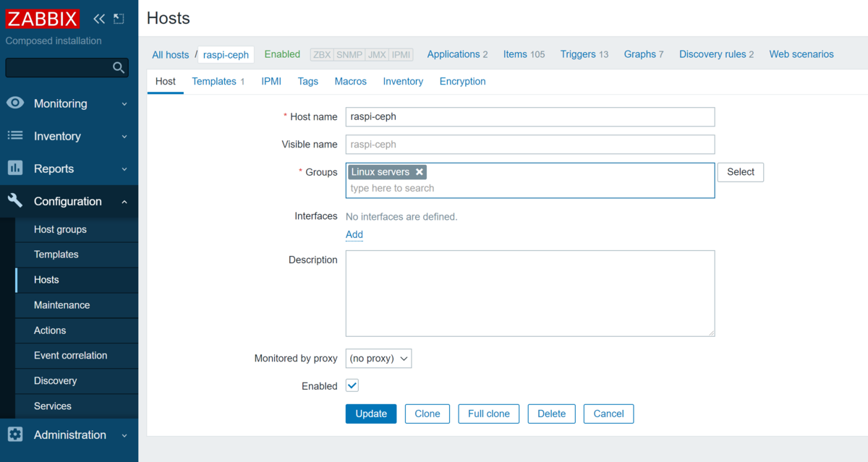Click the search magnifier icon
868x462 pixels.
coord(119,68)
